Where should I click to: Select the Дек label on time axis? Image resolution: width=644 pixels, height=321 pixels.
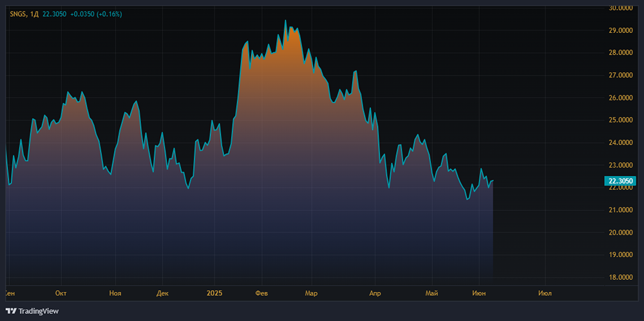click(162, 293)
